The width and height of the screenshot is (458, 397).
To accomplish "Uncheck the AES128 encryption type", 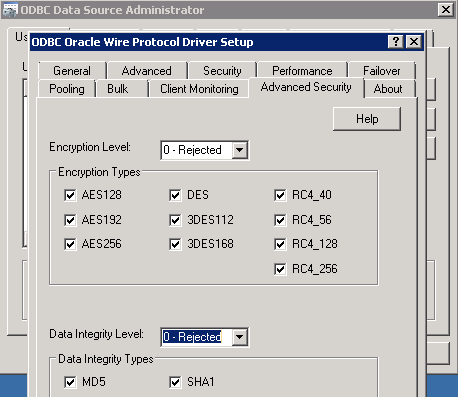I will point(70,195).
